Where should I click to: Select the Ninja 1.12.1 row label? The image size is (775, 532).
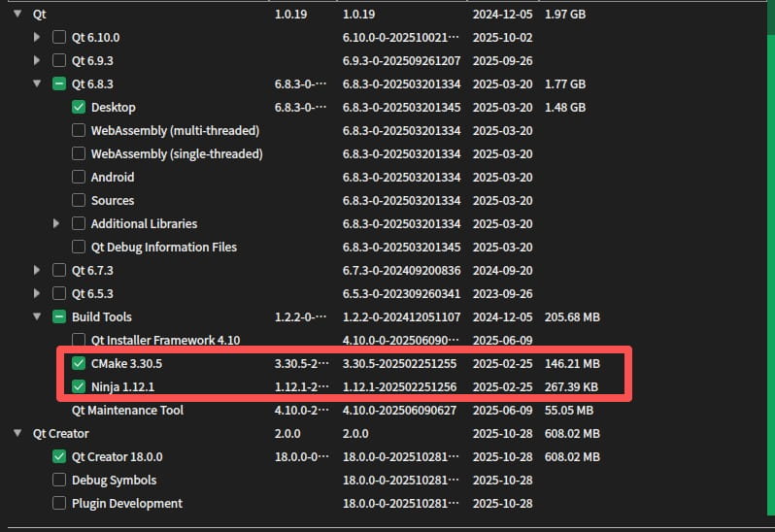tap(122, 386)
